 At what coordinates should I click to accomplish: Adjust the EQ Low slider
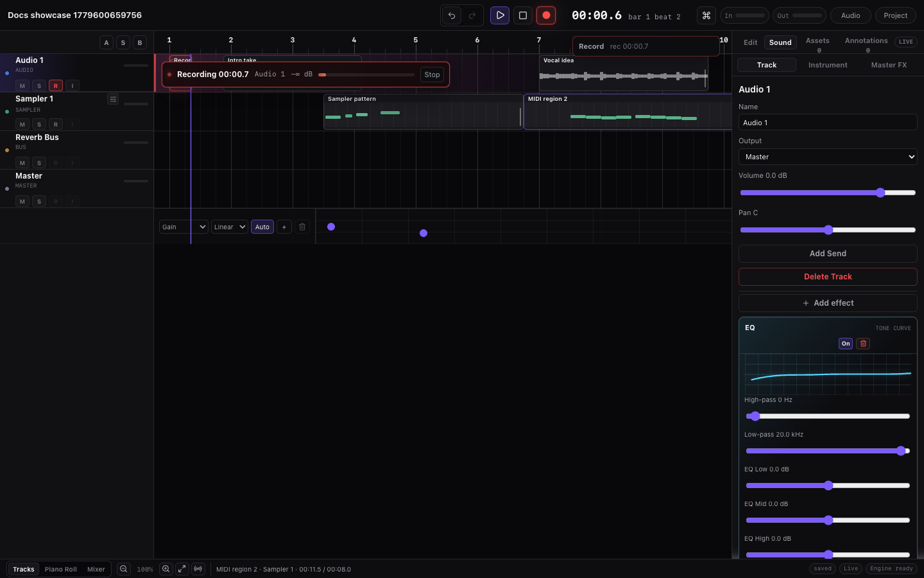828,486
